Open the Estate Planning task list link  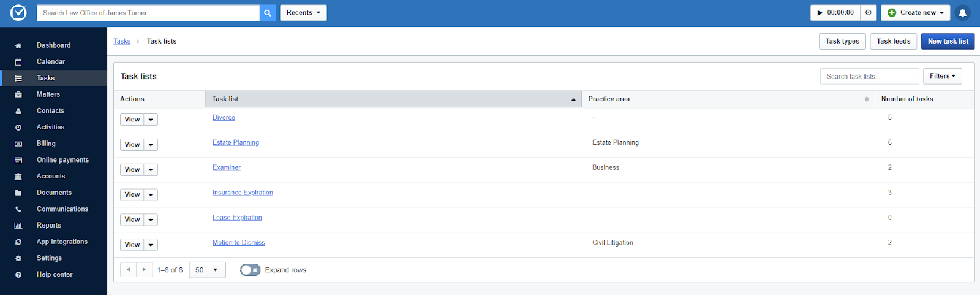(236, 143)
